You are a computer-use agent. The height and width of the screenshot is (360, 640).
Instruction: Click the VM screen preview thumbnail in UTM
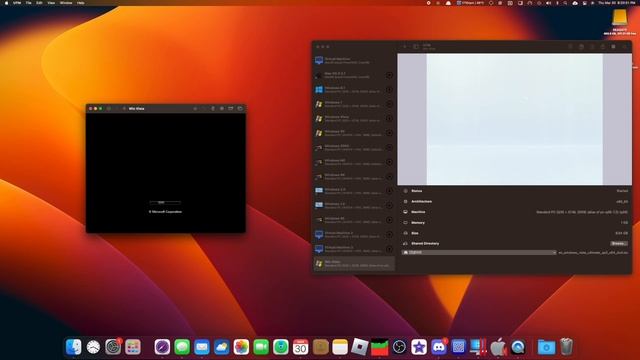click(x=515, y=119)
